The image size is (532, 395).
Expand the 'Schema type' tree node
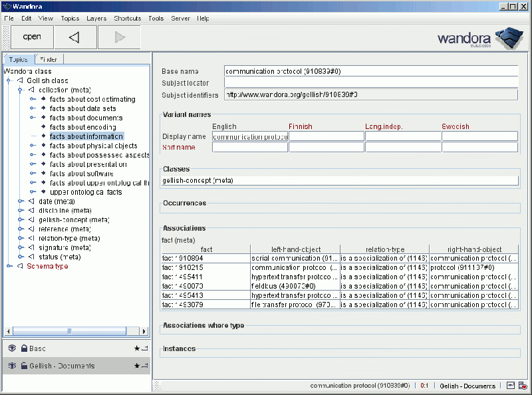9,266
